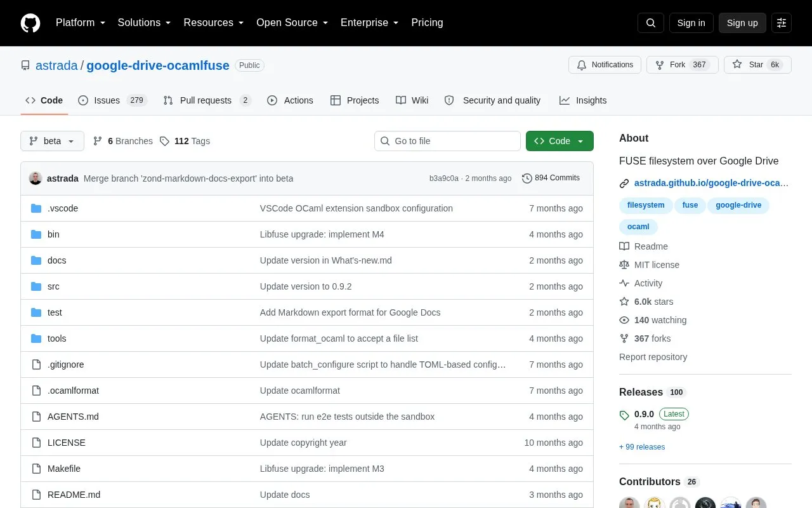812x508 pixels.
Task: Open the docs folder
Action: pos(56,260)
